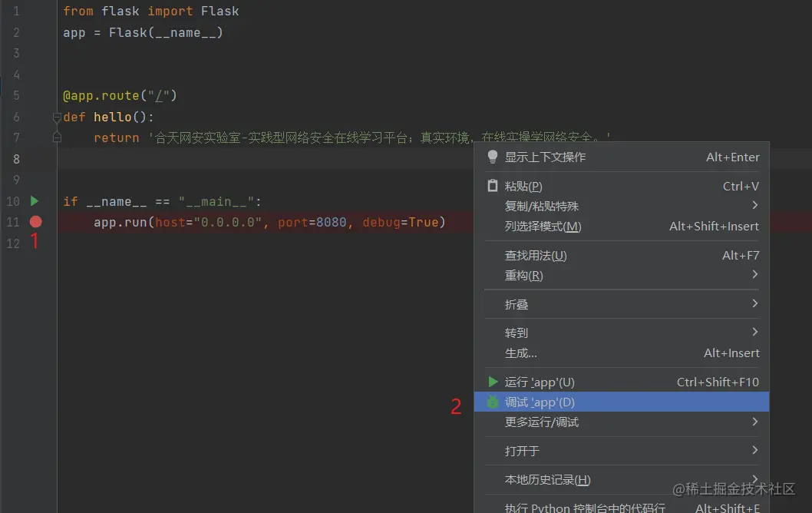This screenshot has height=513, width=812.
Task: Click line number 12 in the gutter
Action: [x=13, y=243]
